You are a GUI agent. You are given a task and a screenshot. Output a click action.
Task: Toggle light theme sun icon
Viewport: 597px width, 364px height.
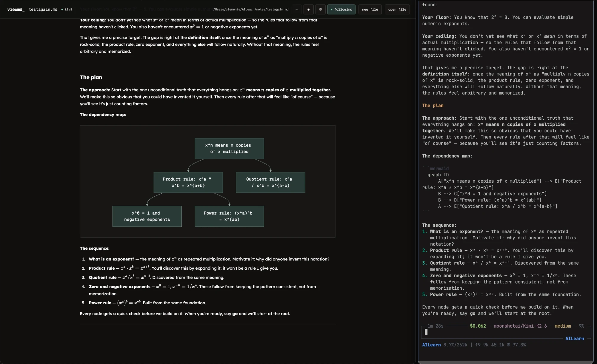pyautogui.click(x=320, y=10)
